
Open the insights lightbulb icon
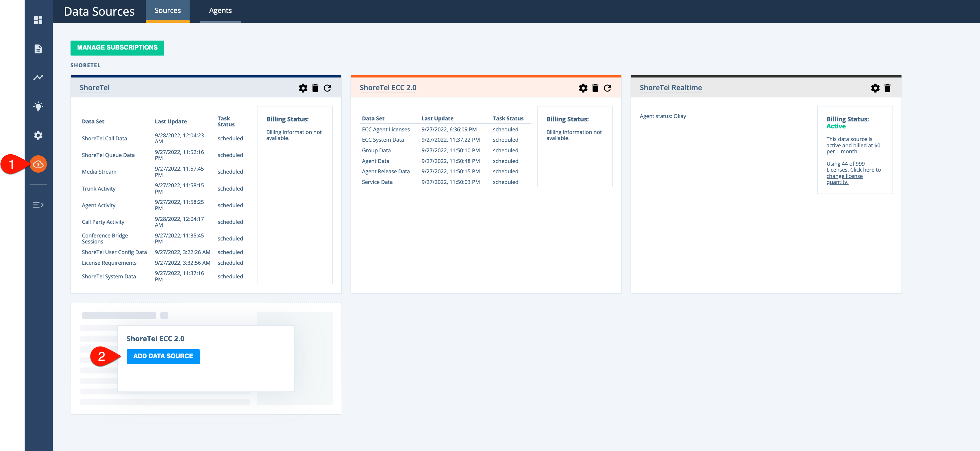coord(38,106)
